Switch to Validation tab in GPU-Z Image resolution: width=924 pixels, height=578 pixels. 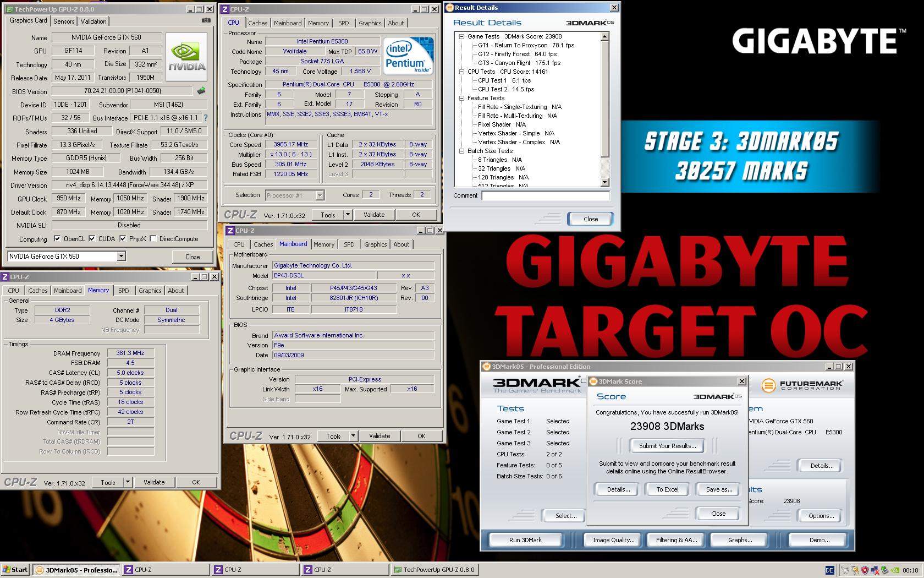94,21
